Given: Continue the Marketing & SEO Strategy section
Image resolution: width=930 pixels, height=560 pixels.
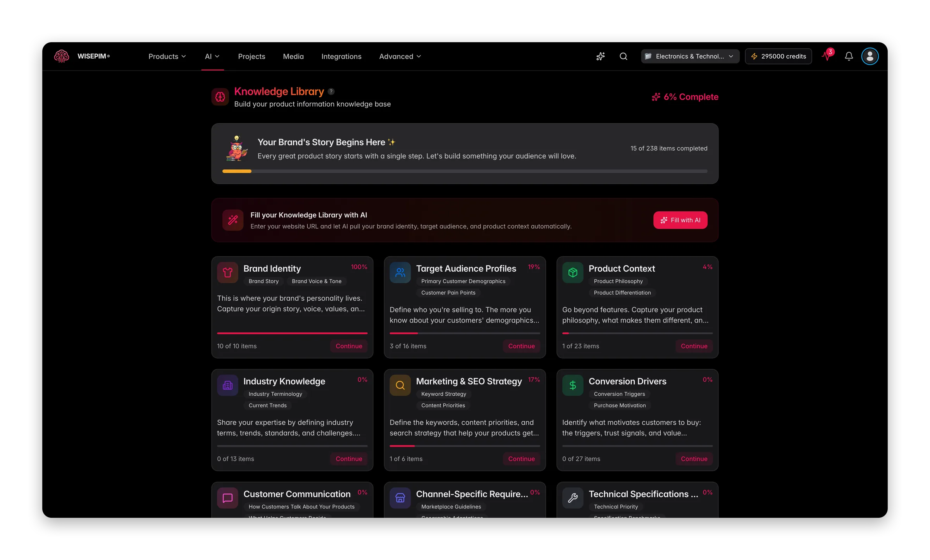Looking at the screenshot, I should tap(521, 459).
